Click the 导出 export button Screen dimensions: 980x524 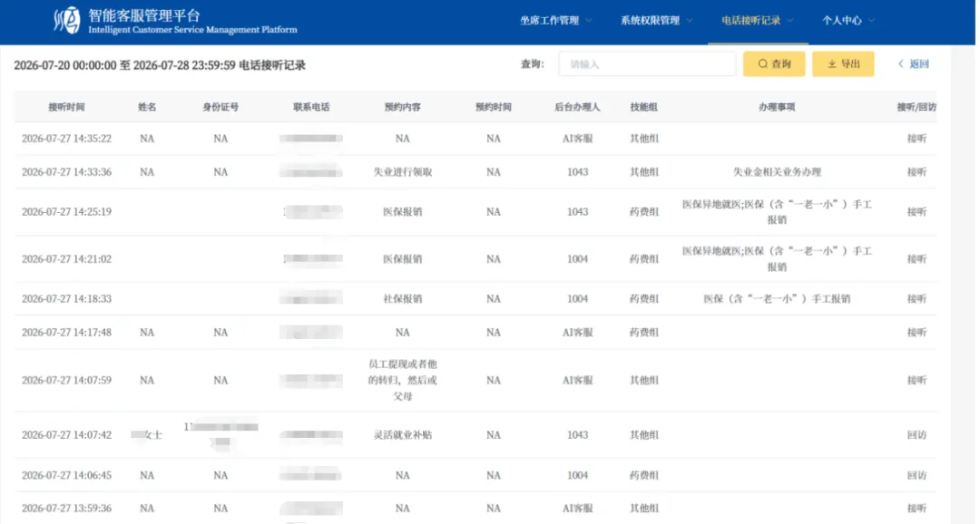[843, 63]
